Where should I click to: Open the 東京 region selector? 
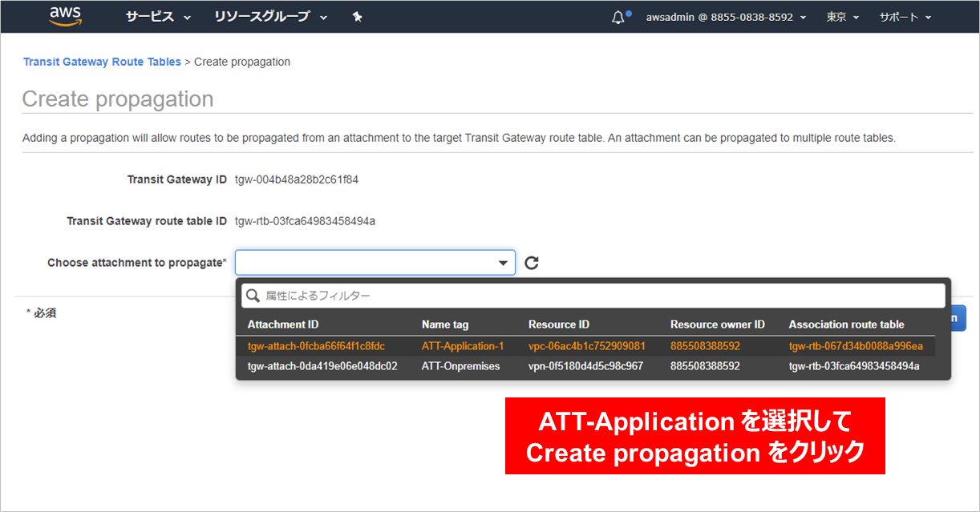pos(842,17)
